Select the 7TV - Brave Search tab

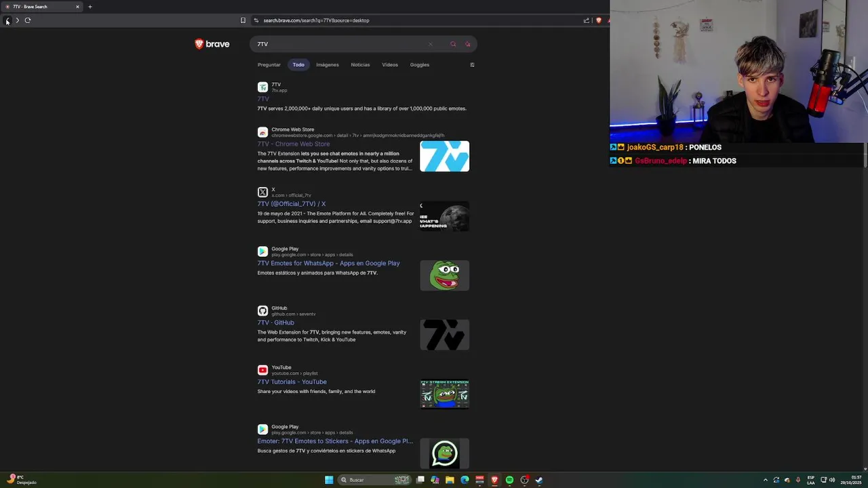click(42, 7)
